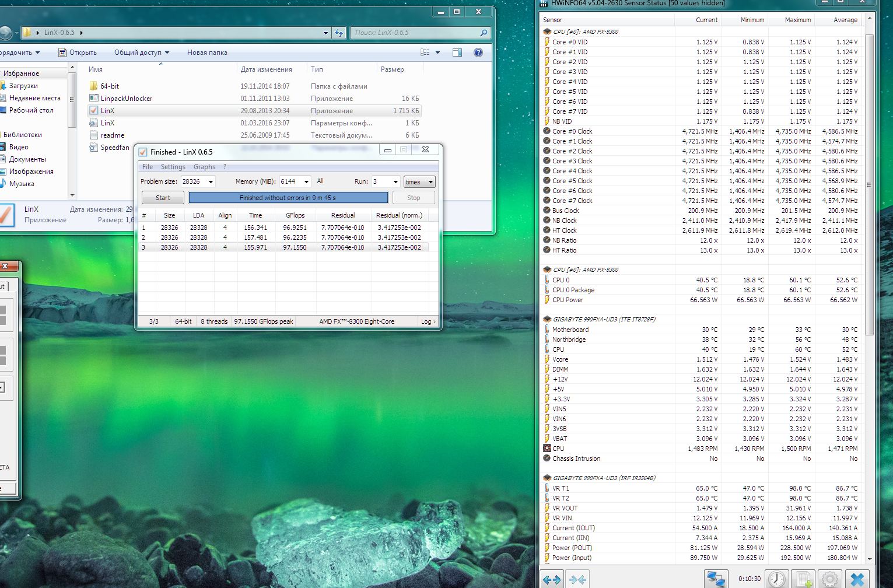Select the 'Core #0 VID' sensor row

[702, 42]
